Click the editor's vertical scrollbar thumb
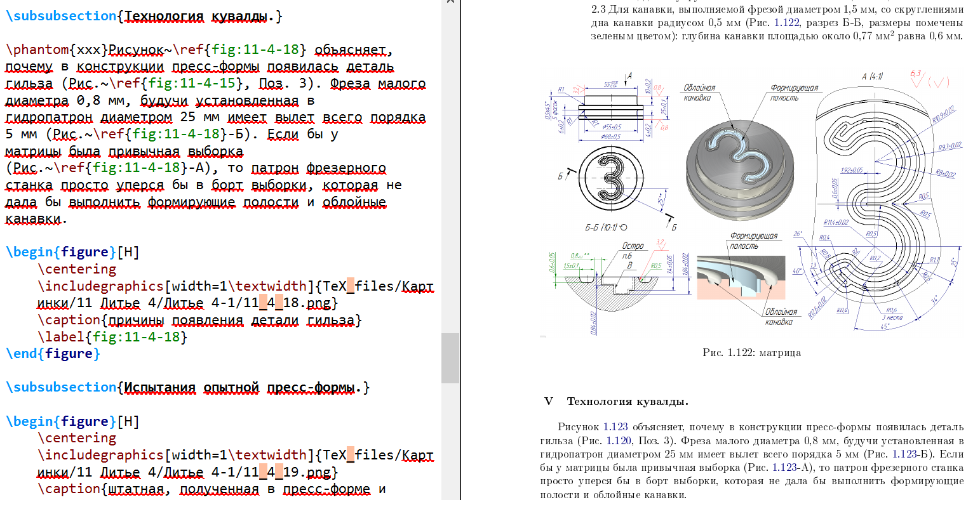 click(450, 358)
